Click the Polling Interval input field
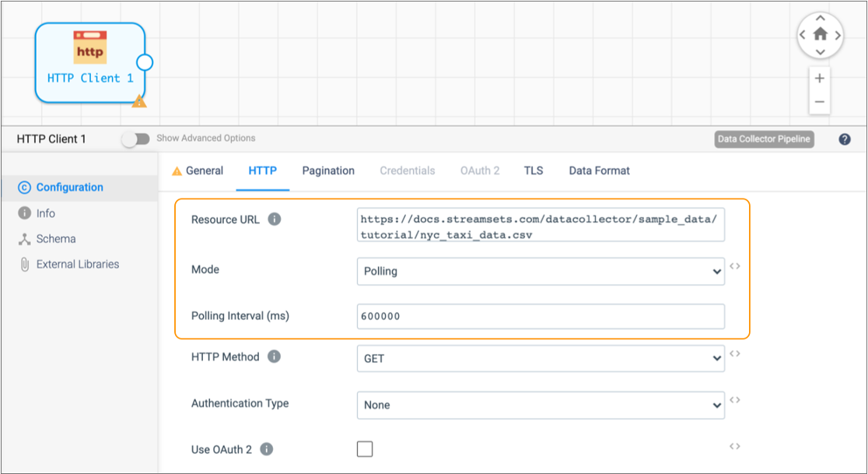 [x=541, y=317]
